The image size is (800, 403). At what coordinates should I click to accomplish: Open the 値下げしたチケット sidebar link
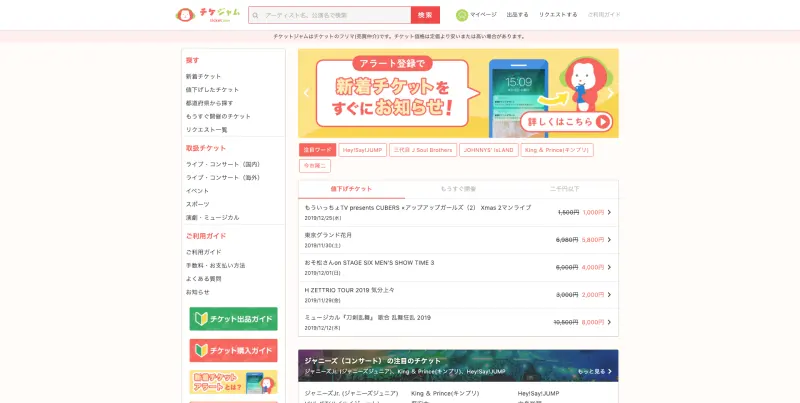[212, 90]
